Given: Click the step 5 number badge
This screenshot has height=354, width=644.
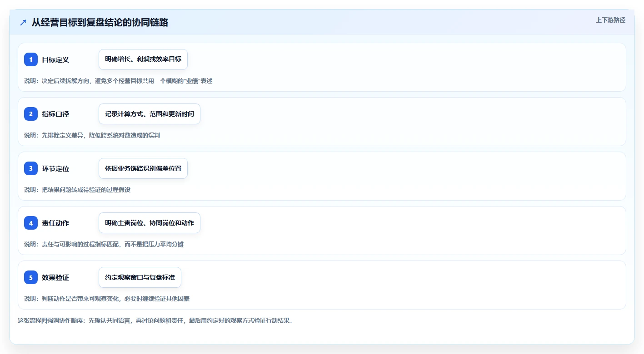Looking at the screenshot, I should 31,277.
